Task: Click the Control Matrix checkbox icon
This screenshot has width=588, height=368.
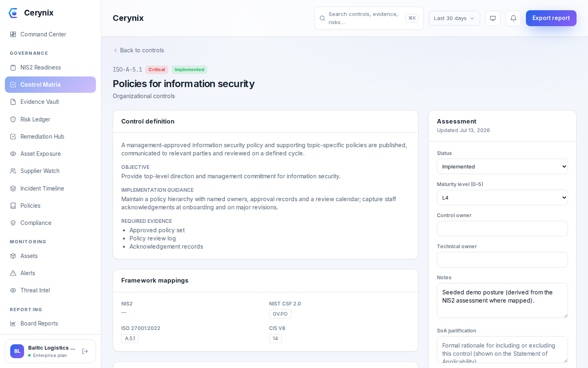Action: 13,85
